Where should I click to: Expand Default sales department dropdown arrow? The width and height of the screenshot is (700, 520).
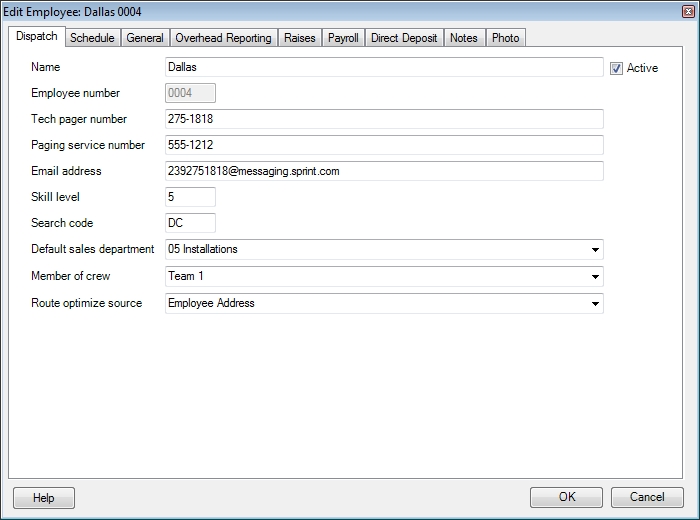point(595,250)
